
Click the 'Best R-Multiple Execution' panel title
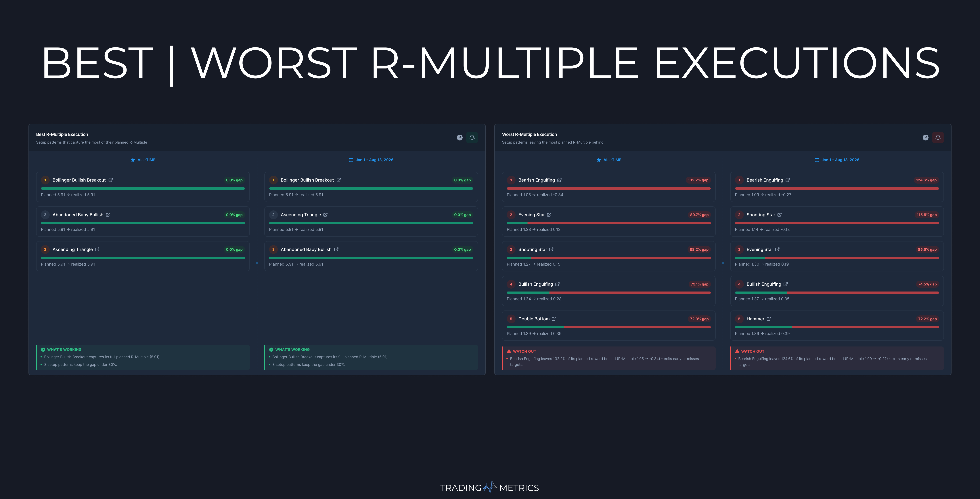tap(62, 134)
